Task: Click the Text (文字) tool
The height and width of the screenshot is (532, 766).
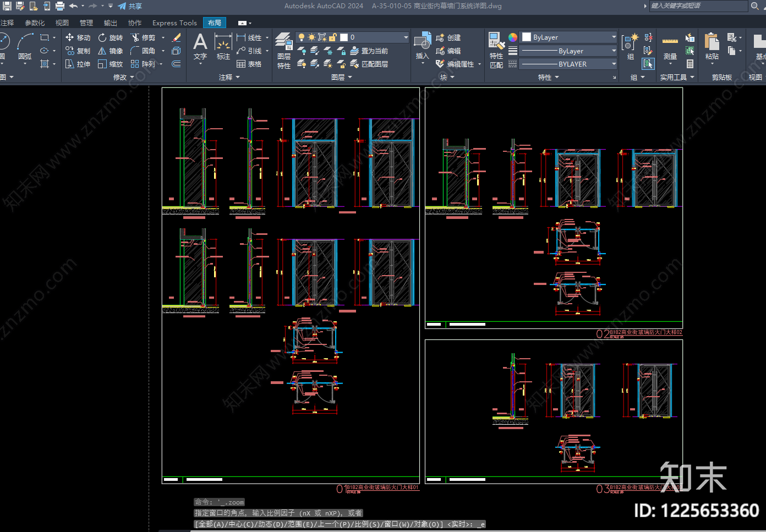Action: [200, 47]
